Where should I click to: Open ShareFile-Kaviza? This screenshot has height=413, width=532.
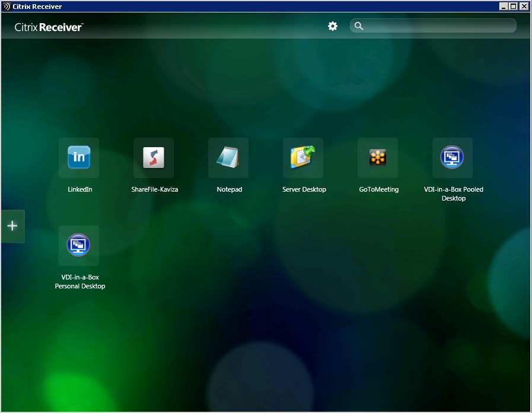[x=154, y=157]
